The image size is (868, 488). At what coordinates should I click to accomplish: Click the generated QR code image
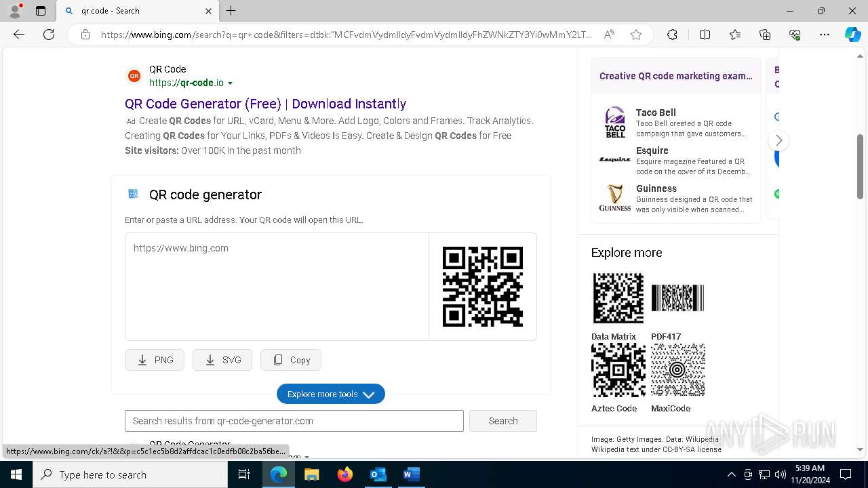[483, 287]
